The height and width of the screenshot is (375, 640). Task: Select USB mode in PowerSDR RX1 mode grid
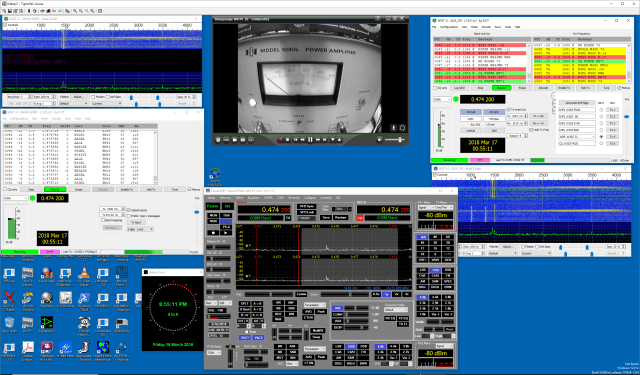click(435, 271)
